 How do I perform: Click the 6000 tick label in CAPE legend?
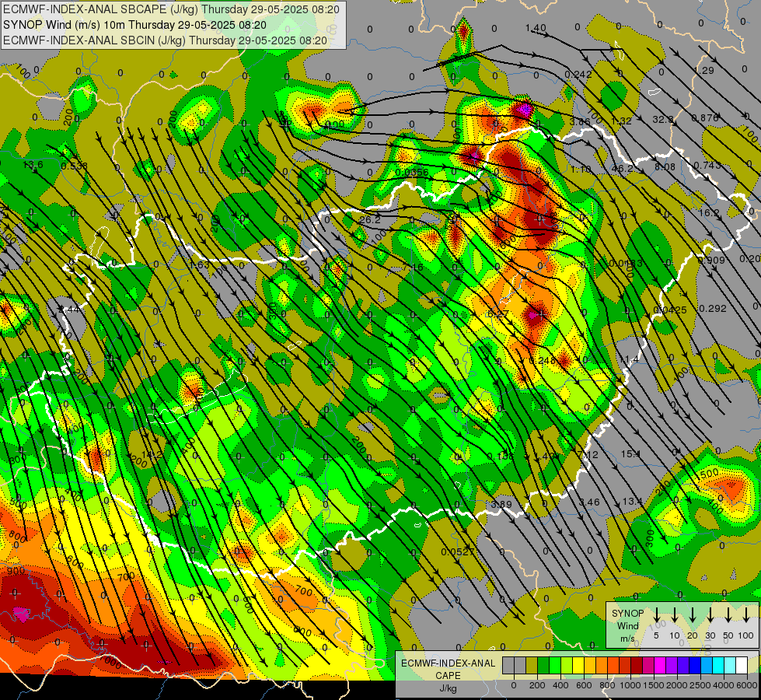coord(746,685)
